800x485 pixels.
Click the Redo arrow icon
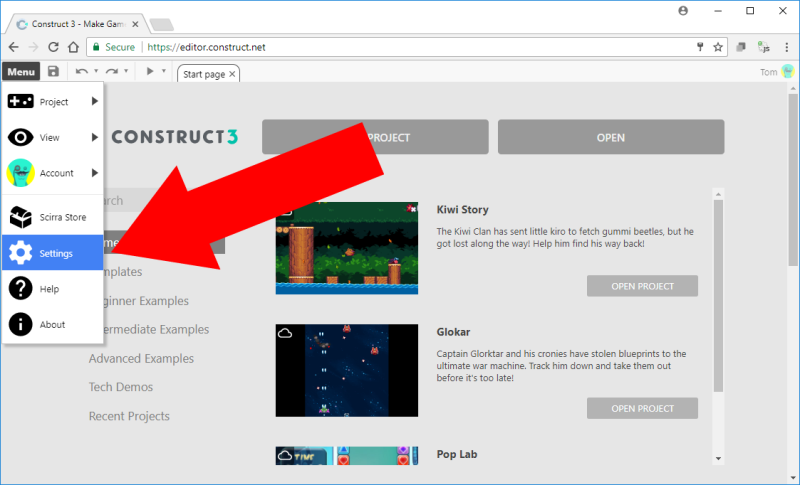tap(112, 72)
